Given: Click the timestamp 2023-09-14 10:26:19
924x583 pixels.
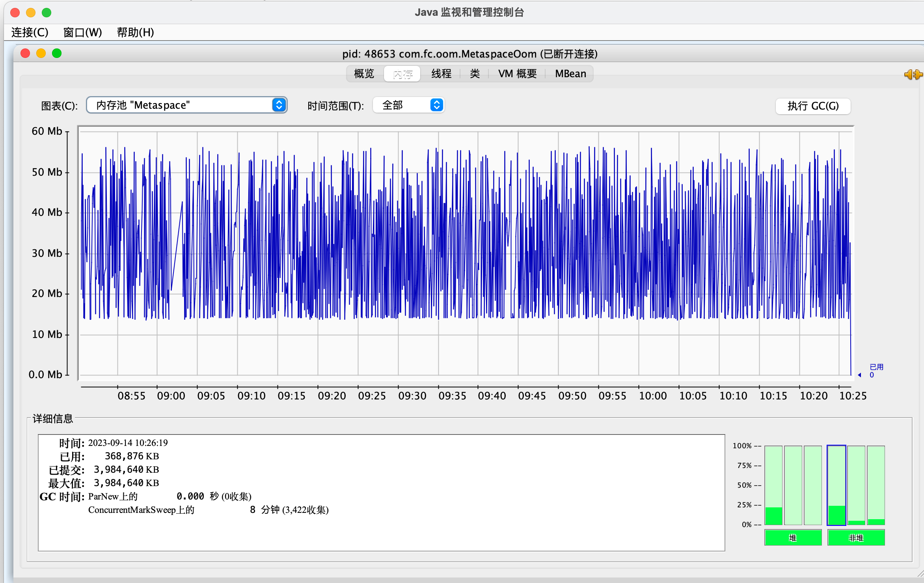Looking at the screenshot, I should 128,443.
